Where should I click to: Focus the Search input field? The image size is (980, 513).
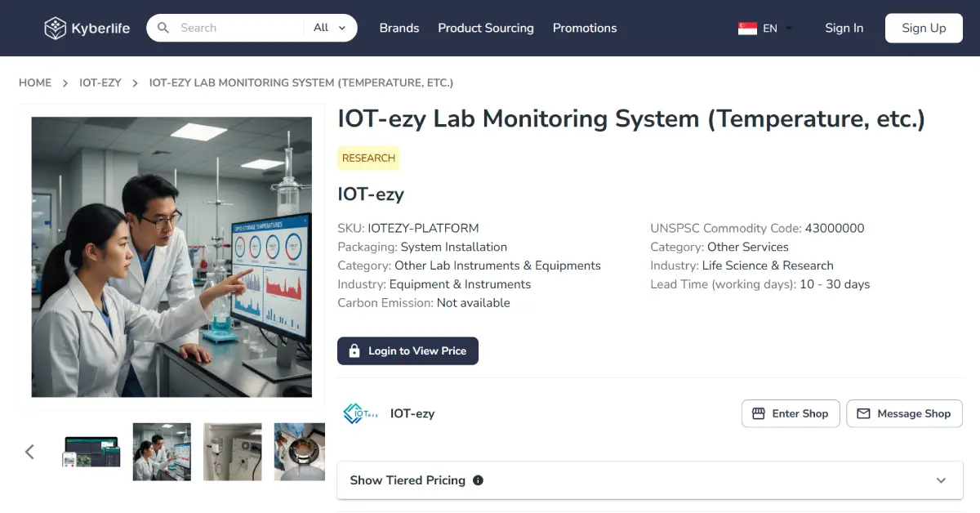click(x=237, y=28)
